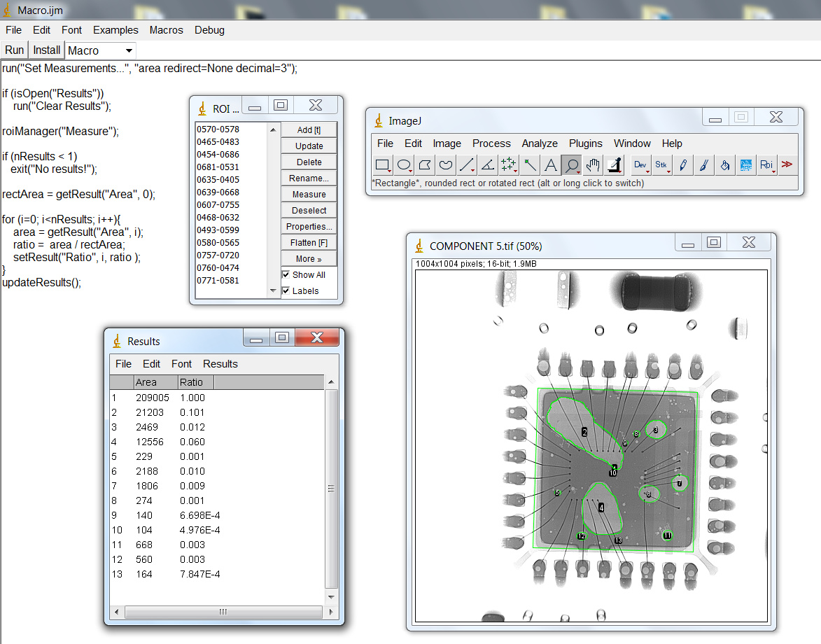Open the Color Picker tool
Screen dimensions: 821x644
pyautogui.click(x=613, y=165)
